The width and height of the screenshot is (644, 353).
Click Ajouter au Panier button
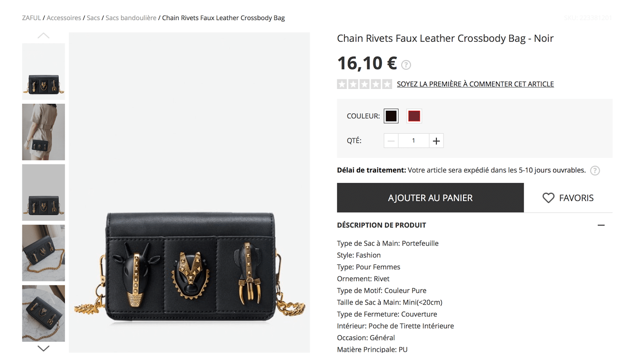pos(430,198)
